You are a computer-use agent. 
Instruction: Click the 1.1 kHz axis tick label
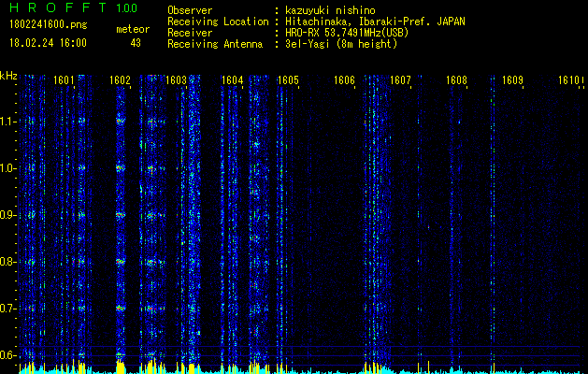(x=7, y=122)
